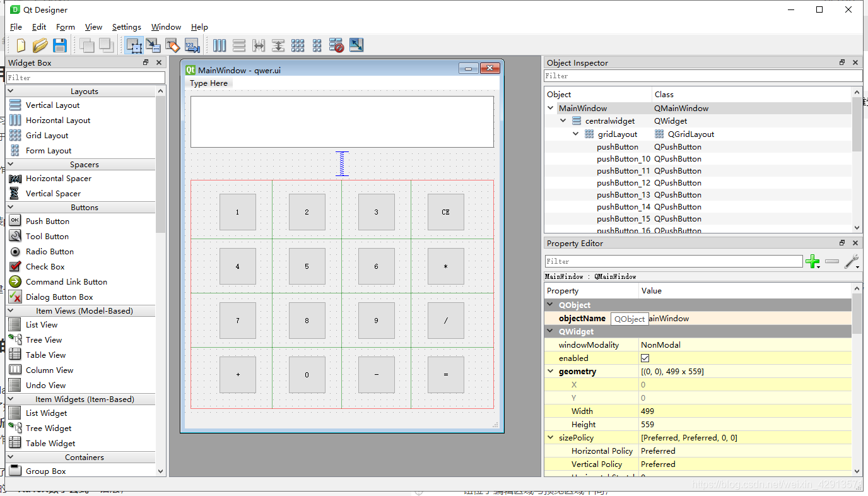Collapse the QWidget property group
The height and width of the screenshot is (496, 868).
pos(551,332)
